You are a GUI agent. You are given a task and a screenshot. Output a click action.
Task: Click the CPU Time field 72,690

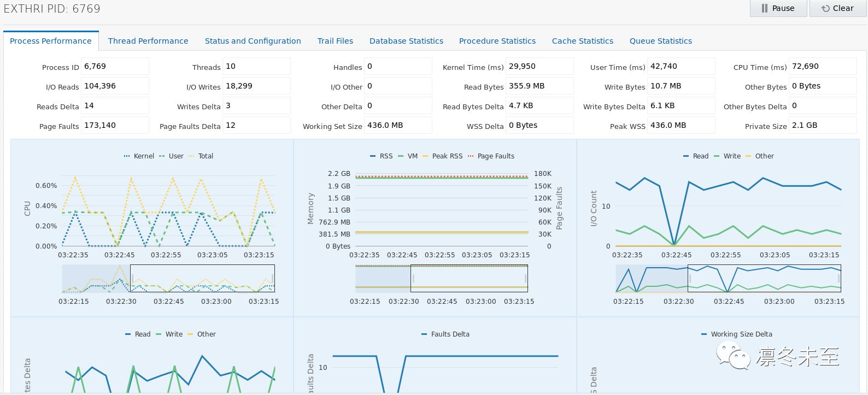[823, 66]
